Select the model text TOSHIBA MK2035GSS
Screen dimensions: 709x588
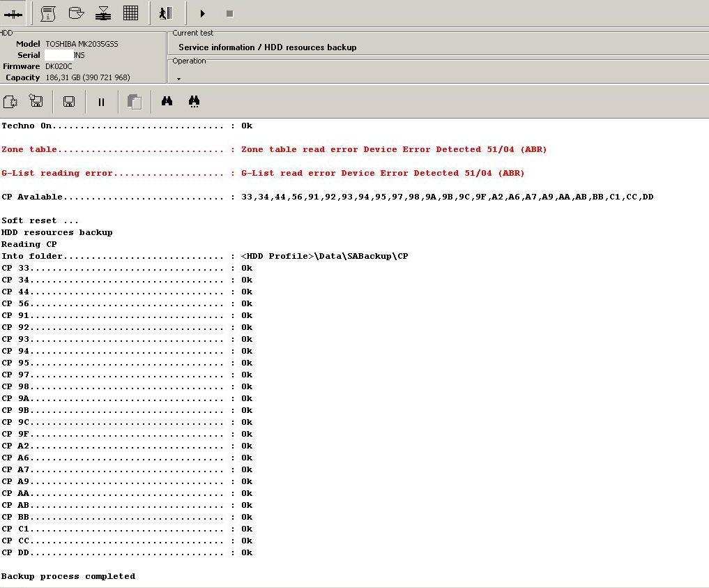82,44
